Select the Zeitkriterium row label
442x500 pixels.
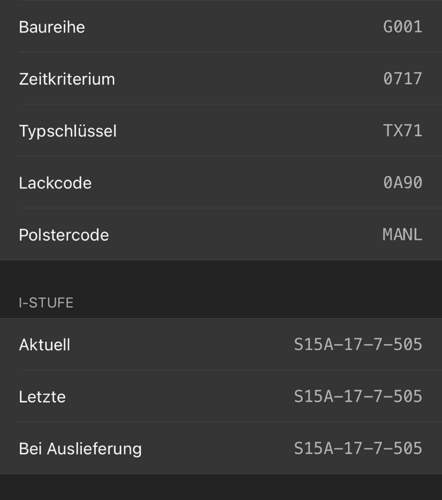pos(67,79)
